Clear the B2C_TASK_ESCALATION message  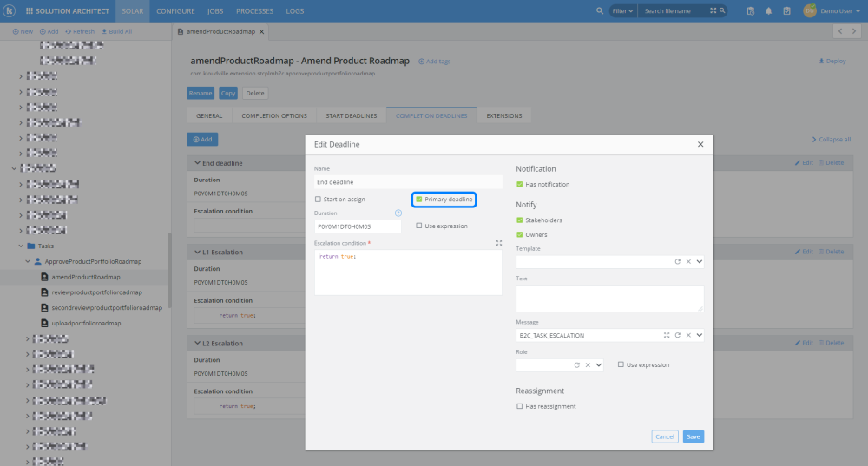tap(688, 335)
